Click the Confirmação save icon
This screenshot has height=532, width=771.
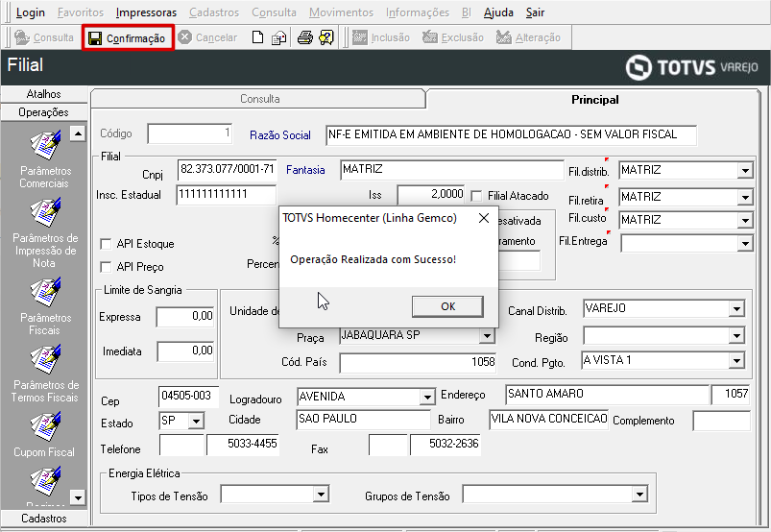(x=95, y=38)
